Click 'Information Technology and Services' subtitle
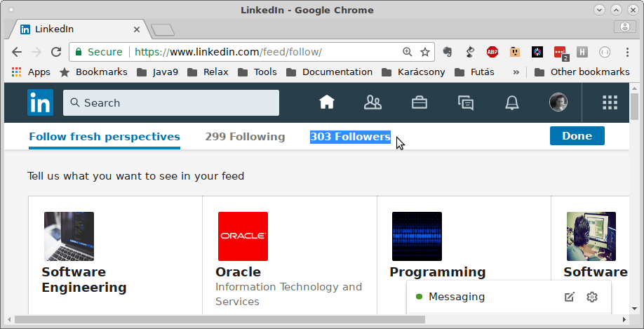Image resolution: width=644 pixels, height=329 pixels. tap(289, 294)
